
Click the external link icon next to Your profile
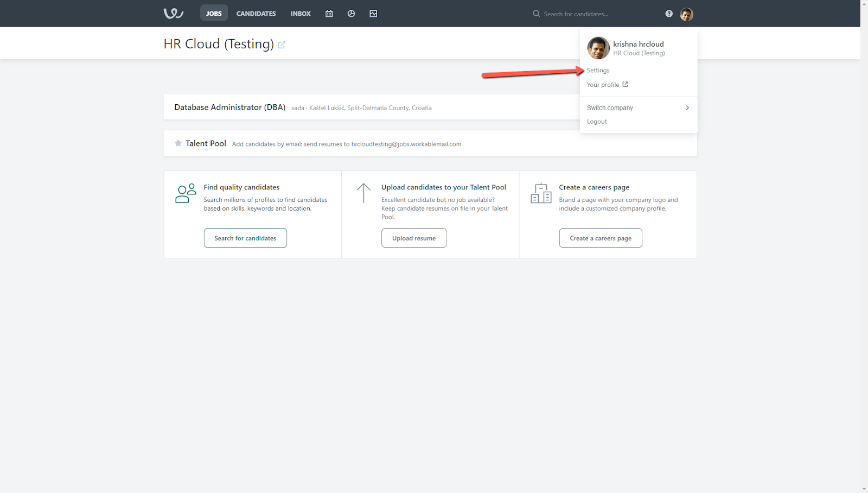click(x=625, y=84)
